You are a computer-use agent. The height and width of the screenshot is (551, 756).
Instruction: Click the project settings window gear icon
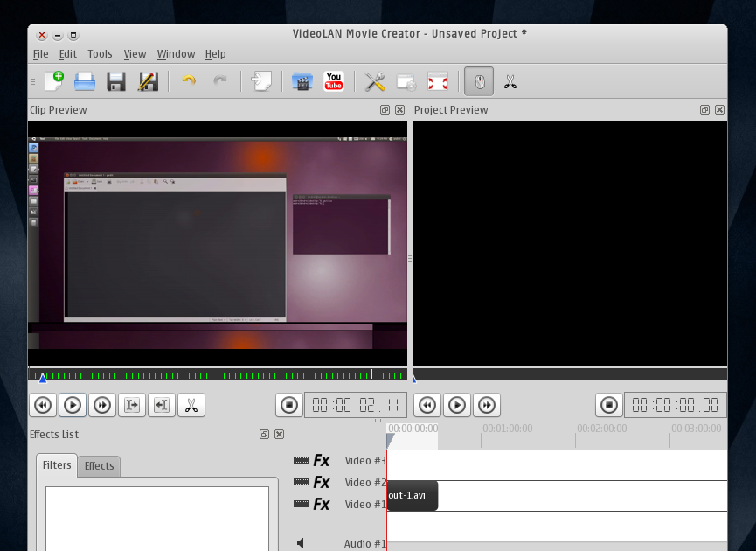click(x=406, y=82)
